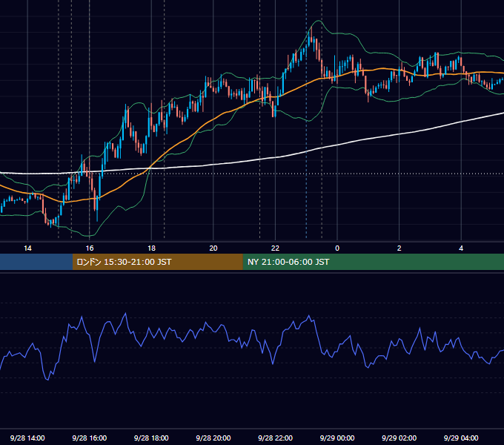Click hour label 4 on price chart axis

click(x=461, y=248)
